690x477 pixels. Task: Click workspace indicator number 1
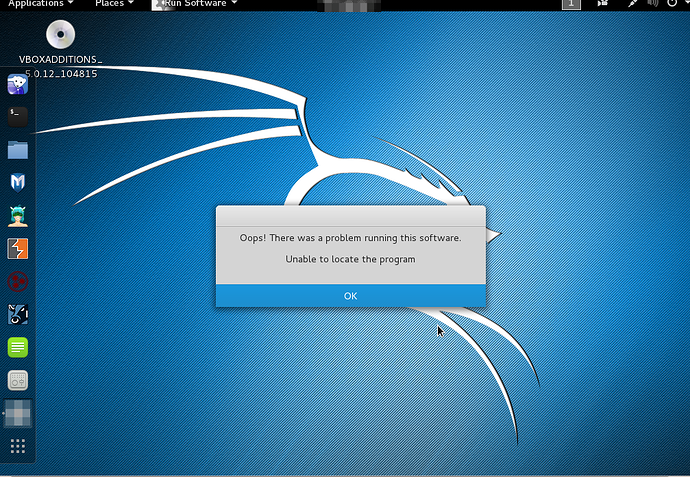[571, 4]
